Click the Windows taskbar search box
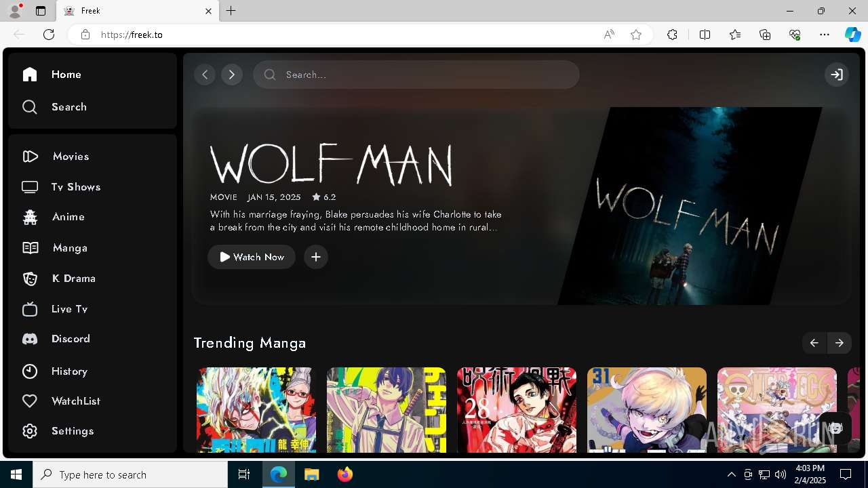The image size is (868, 488). click(x=130, y=474)
